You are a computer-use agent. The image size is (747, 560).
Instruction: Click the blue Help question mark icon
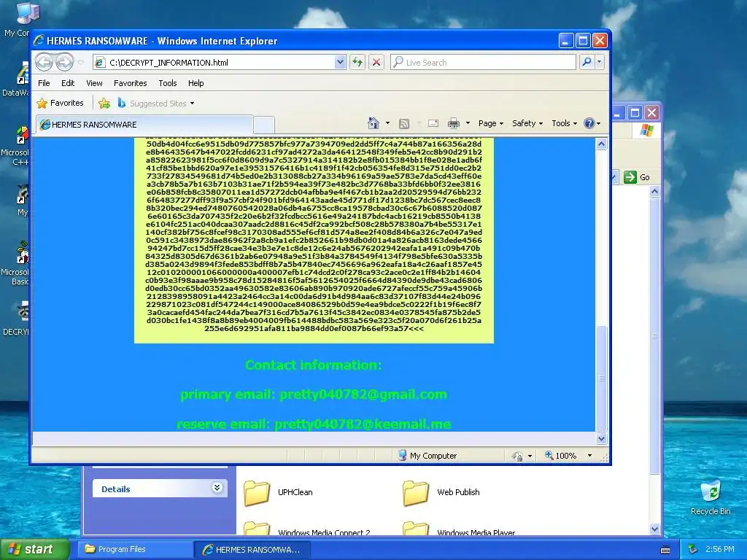pos(589,123)
